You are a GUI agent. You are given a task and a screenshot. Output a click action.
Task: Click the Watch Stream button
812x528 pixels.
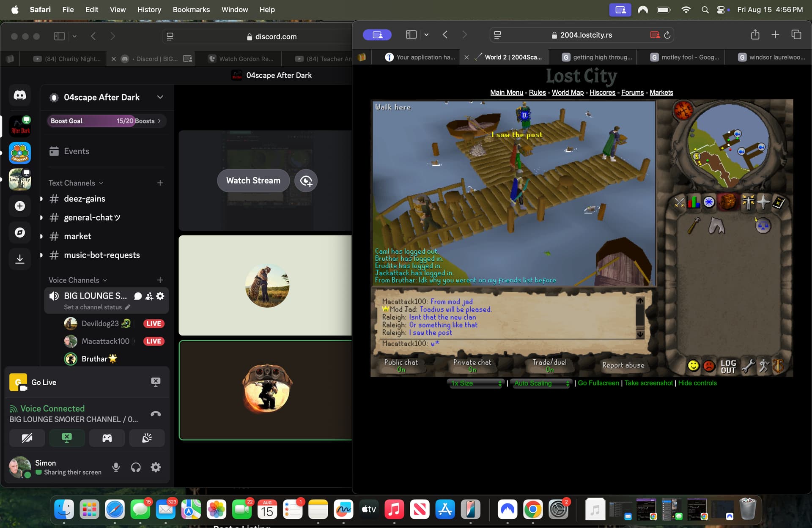point(253,181)
